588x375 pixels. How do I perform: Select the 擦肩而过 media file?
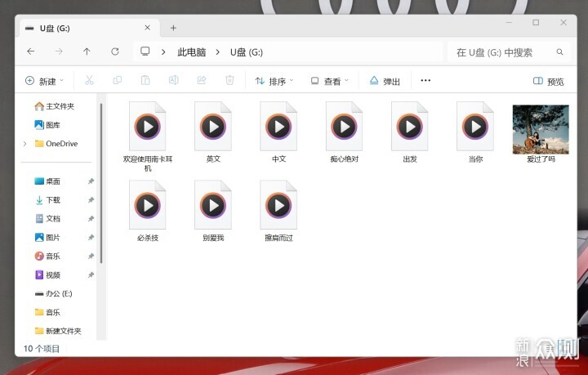click(x=278, y=211)
